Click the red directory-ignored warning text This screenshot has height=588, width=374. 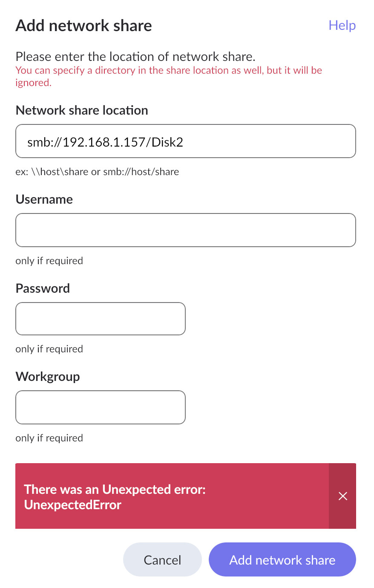click(x=169, y=76)
